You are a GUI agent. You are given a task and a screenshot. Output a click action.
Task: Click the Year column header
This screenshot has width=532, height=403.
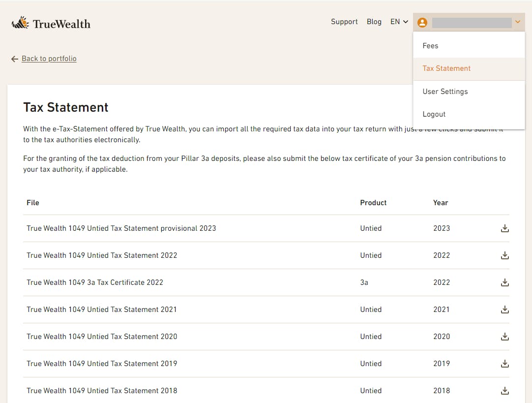[x=441, y=203]
